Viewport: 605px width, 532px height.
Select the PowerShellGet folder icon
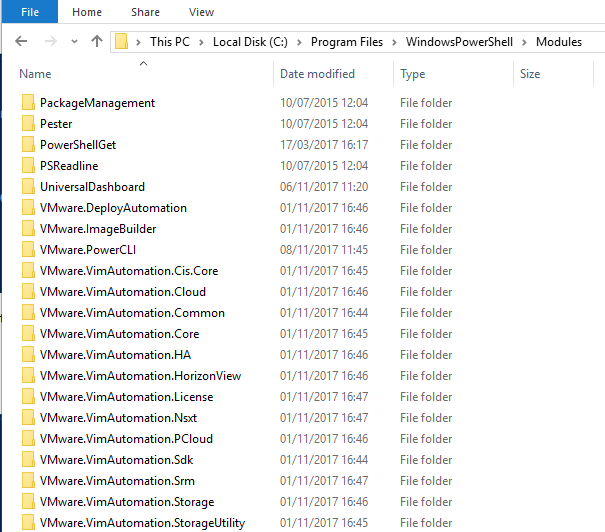[28, 145]
